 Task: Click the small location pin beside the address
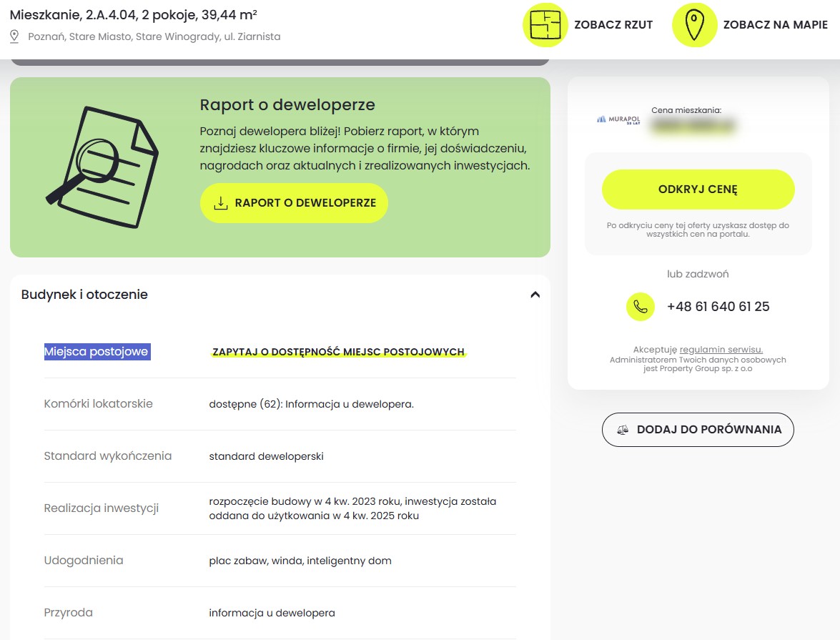point(14,36)
